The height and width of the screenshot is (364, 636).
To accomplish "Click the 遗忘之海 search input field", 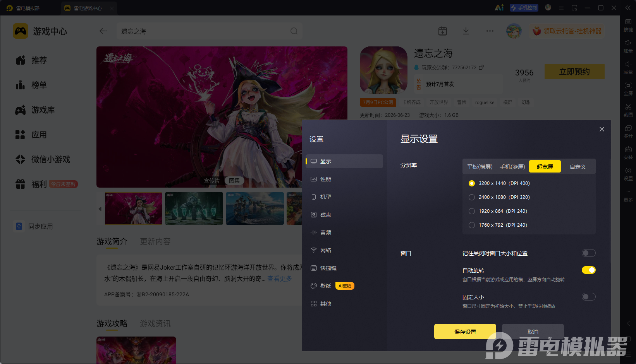I will click(x=210, y=31).
